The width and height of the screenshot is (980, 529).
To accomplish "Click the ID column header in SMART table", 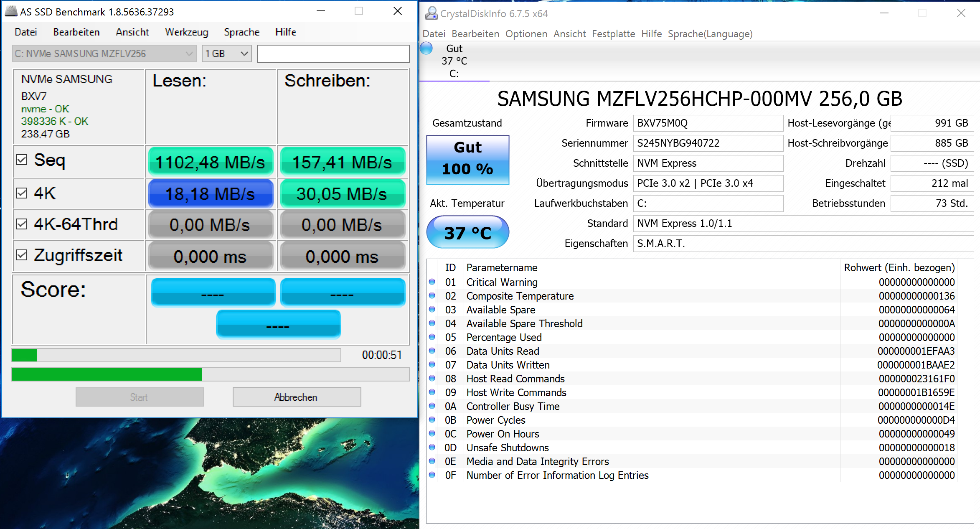I will (x=450, y=267).
